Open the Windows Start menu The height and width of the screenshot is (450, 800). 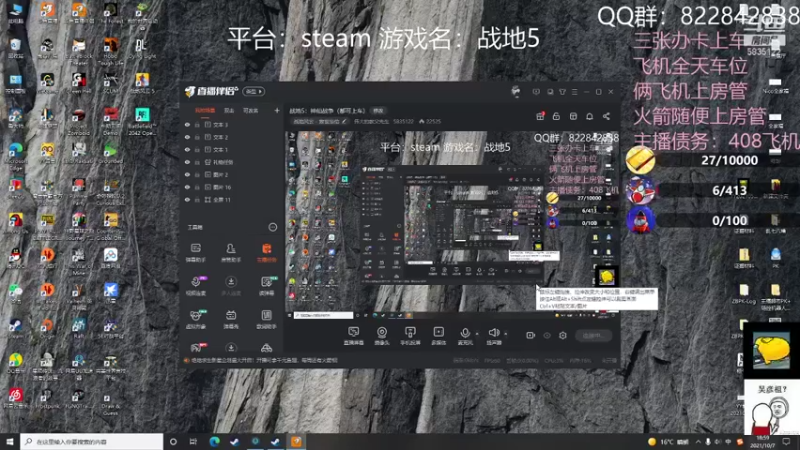point(10,441)
